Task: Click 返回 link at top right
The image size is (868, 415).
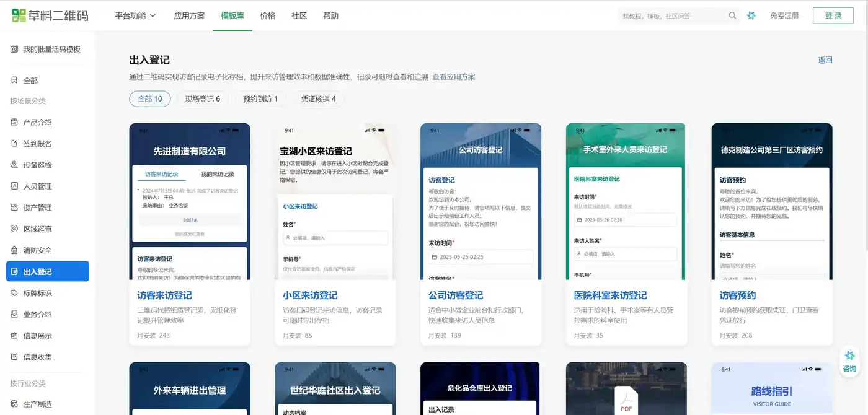Action: point(825,60)
